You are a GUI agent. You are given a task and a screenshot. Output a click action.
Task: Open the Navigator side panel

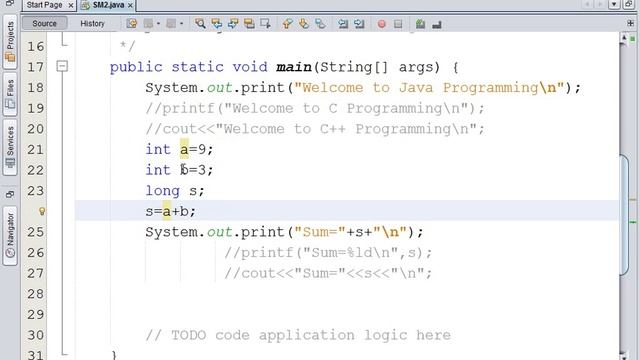click(10, 236)
